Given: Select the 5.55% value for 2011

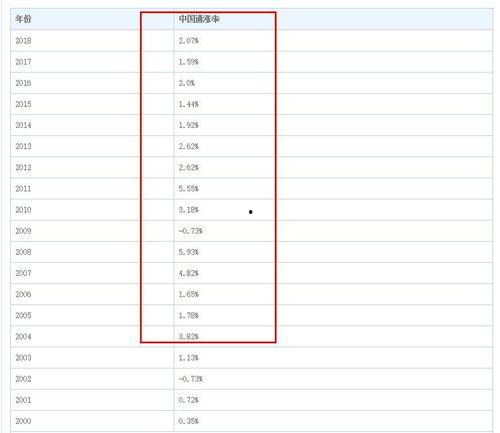Looking at the screenshot, I should click(x=189, y=189).
